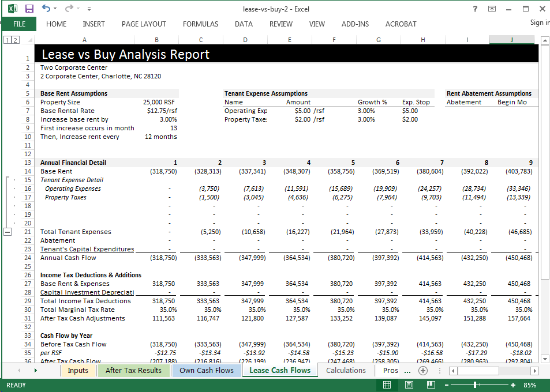Zoom in with the plus button
Image resolution: width=550 pixels, height=392 pixels.
(513, 385)
